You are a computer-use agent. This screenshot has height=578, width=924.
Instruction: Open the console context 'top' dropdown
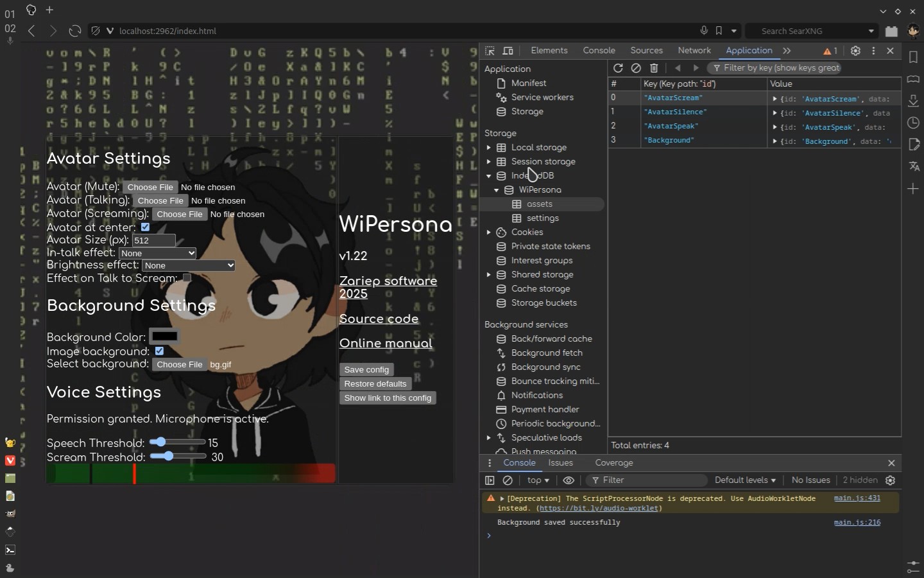538,480
